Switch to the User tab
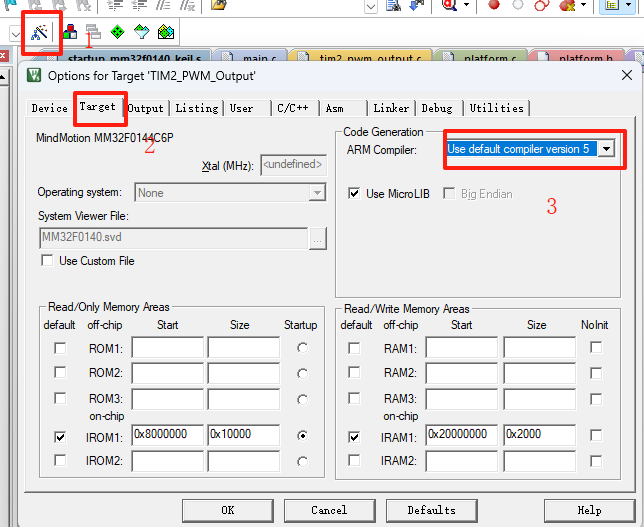 tap(242, 108)
